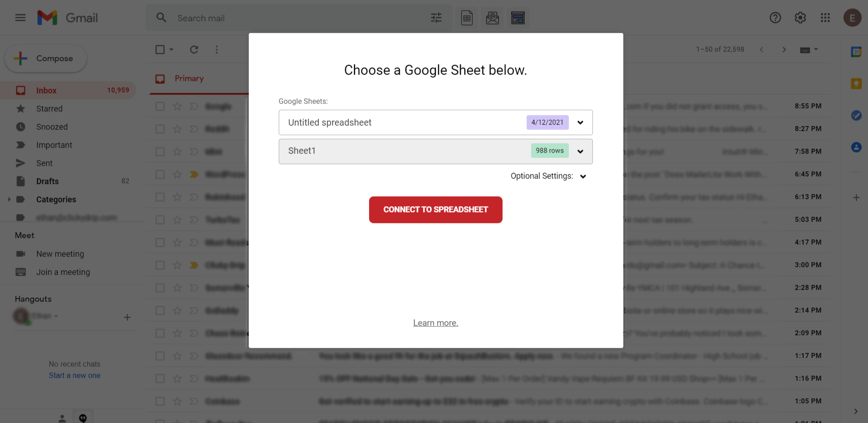Open the Untitled spreadsheet dropdown
Screen dimensions: 868x423
click(x=435, y=123)
